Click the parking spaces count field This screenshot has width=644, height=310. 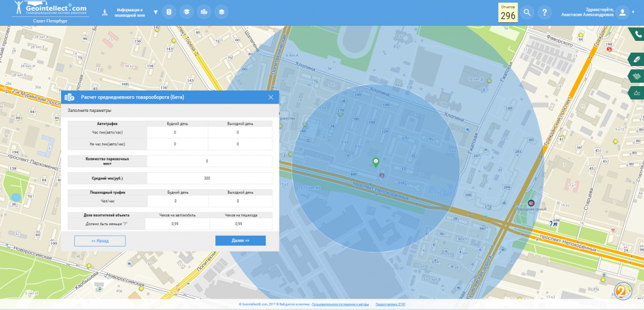pyautogui.click(x=207, y=161)
